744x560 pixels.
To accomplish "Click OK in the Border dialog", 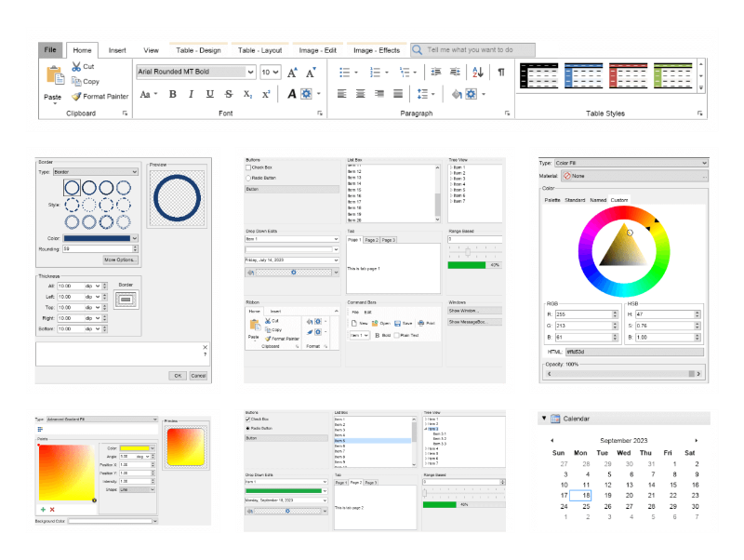I will [x=178, y=376].
